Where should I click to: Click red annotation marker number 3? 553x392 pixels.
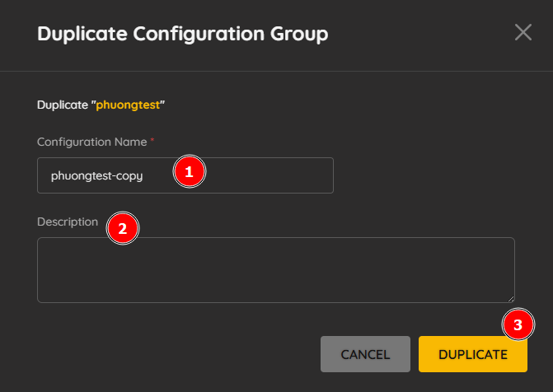tap(518, 324)
